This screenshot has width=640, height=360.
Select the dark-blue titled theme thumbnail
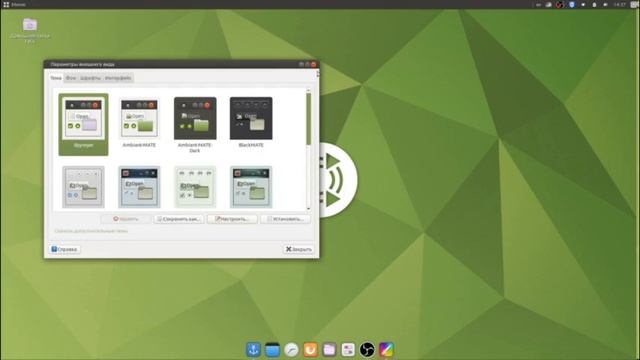pyautogui.click(x=139, y=187)
